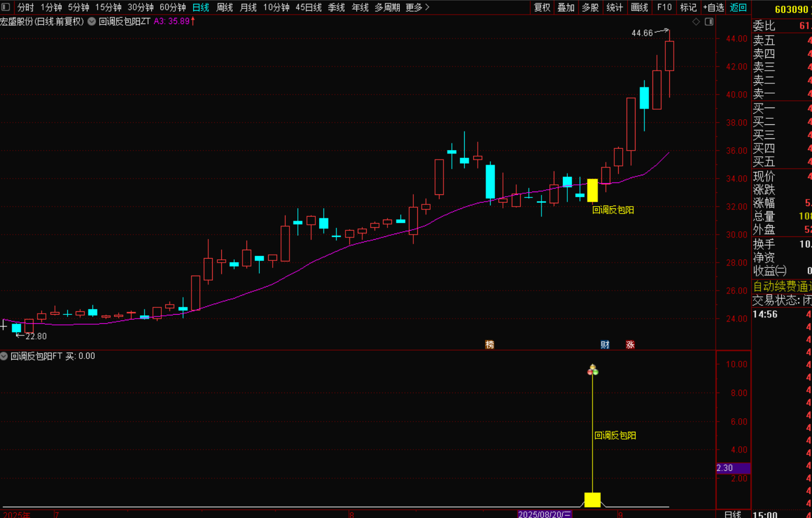Click the diamond icon at chart top-right
Image resolution: width=812 pixels, height=518 pixels.
coord(696,22)
